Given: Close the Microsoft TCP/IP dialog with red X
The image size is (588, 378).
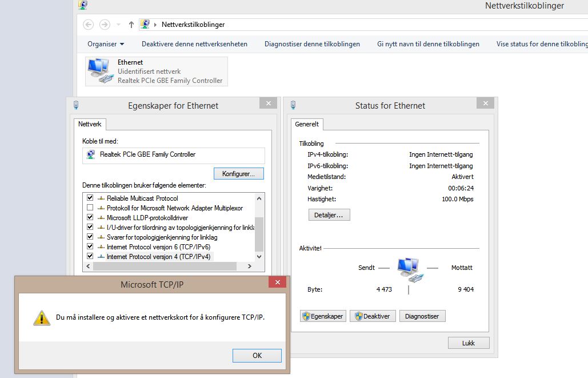Looking at the screenshot, I should point(278,282).
